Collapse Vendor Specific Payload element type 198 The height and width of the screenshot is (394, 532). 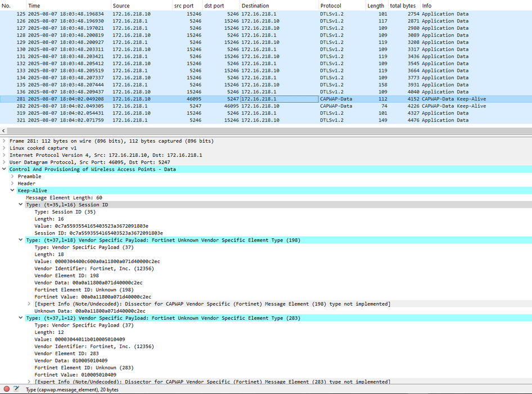21,240
